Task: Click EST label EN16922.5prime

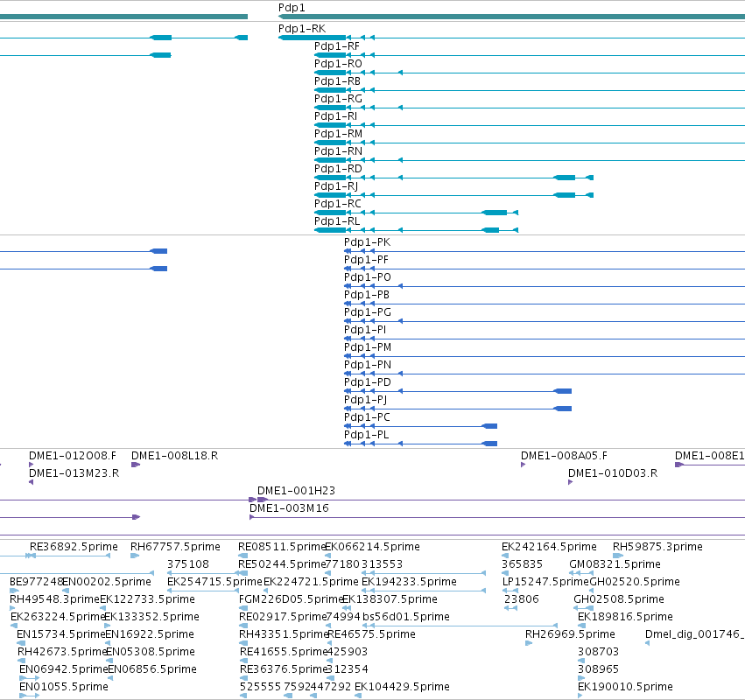Action: [150, 634]
